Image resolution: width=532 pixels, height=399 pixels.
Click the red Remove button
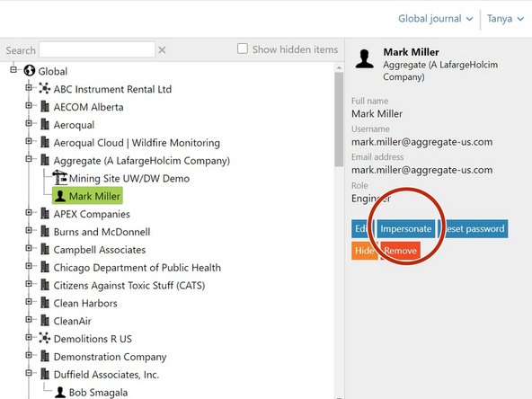(401, 251)
